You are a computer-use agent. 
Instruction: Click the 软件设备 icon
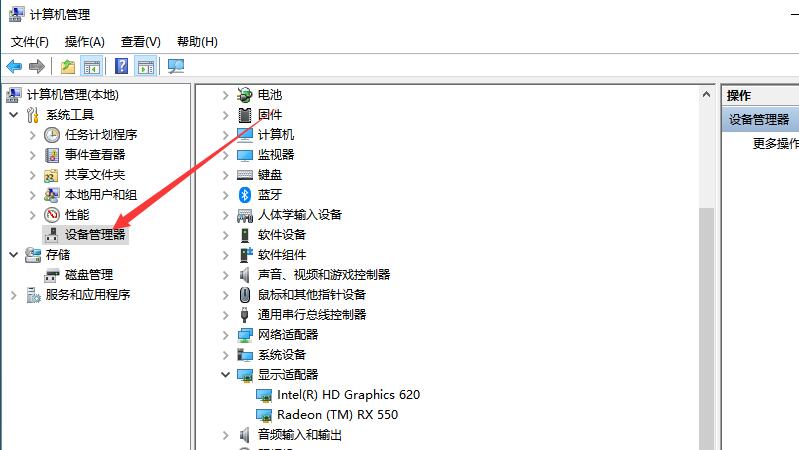245,235
